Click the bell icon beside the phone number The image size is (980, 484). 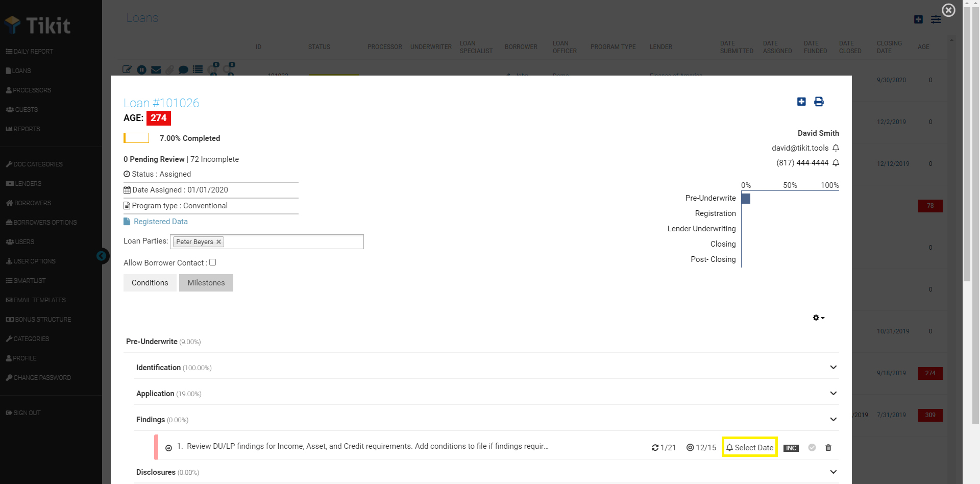tap(836, 162)
